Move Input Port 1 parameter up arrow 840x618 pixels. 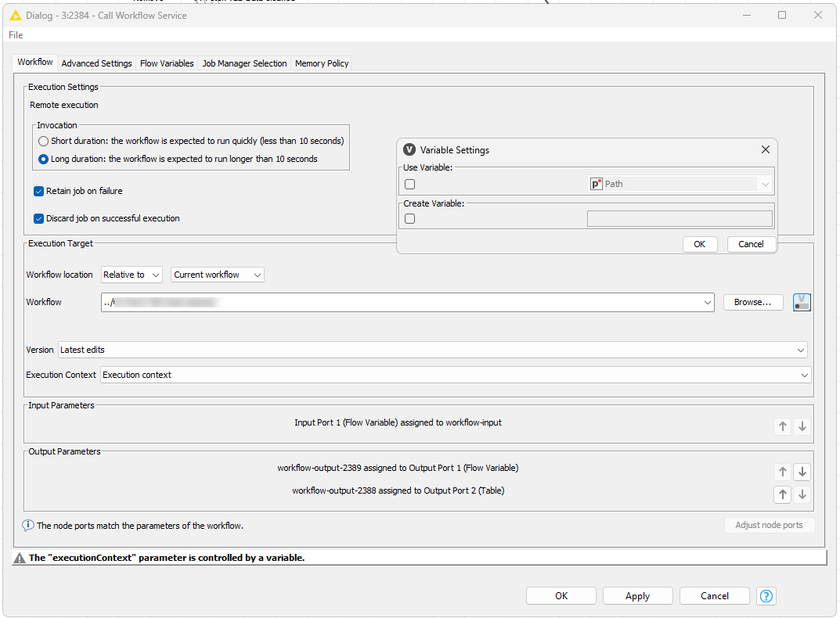pos(782,426)
